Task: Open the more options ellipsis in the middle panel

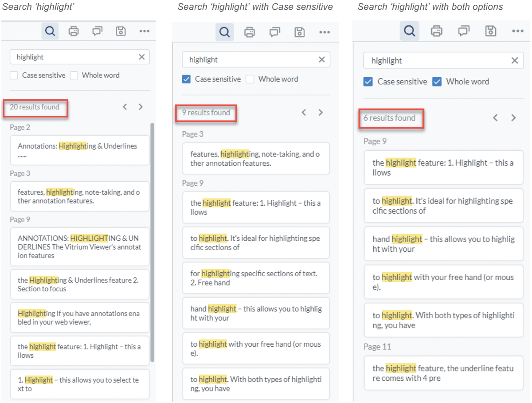Action: [325, 32]
